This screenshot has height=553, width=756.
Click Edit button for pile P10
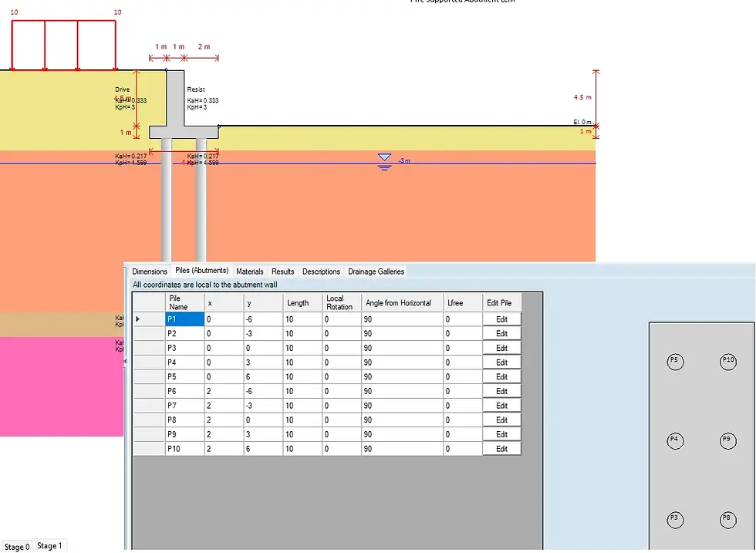pyautogui.click(x=502, y=449)
